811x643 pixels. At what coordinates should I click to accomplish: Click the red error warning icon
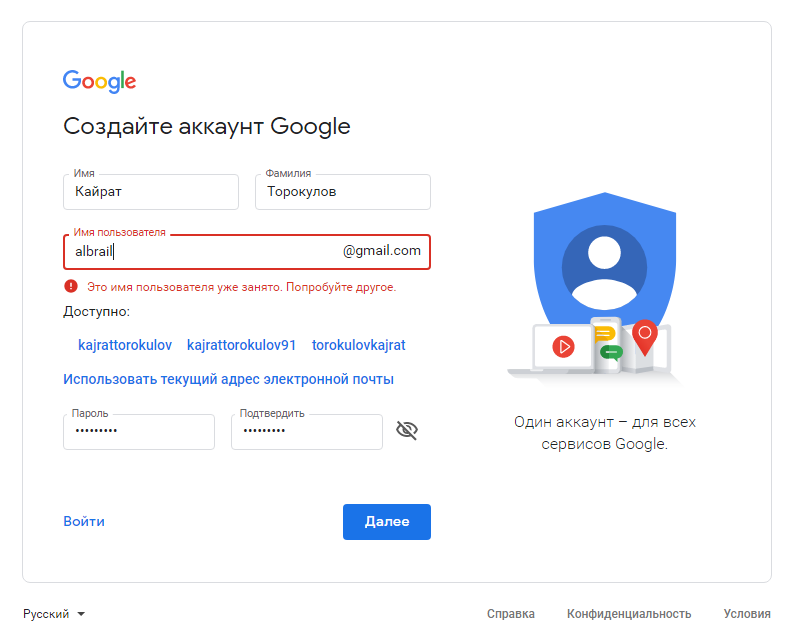(x=71, y=286)
